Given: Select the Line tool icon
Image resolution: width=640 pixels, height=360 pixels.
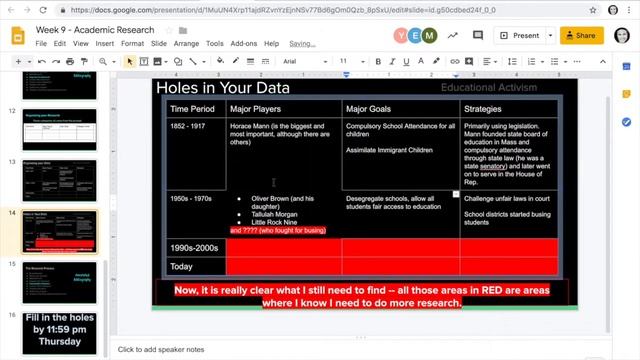Looking at the screenshot, I should [193, 62].
